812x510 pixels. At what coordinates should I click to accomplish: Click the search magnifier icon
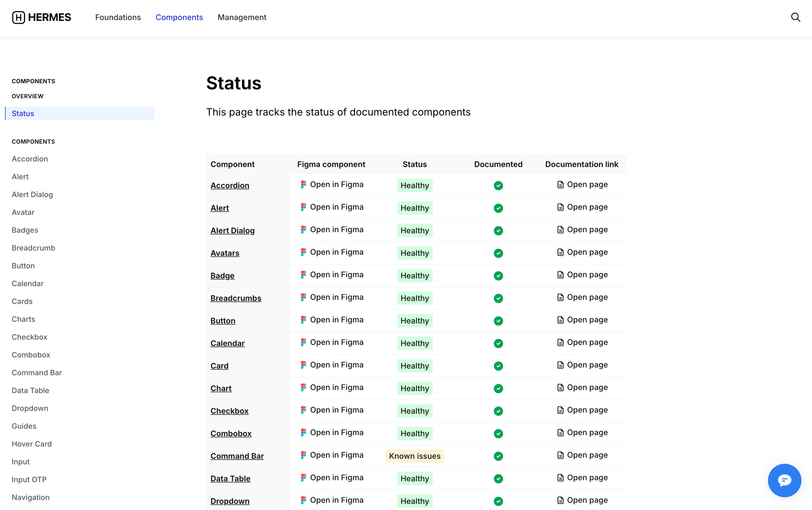pyautogui.click(x=796, y=17)
